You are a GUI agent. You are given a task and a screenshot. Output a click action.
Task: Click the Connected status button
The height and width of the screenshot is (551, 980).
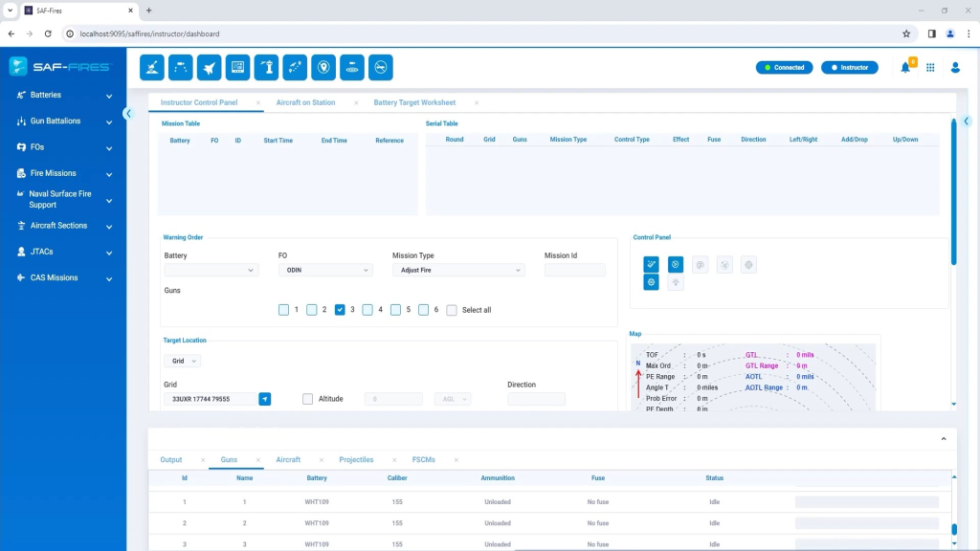784,68
